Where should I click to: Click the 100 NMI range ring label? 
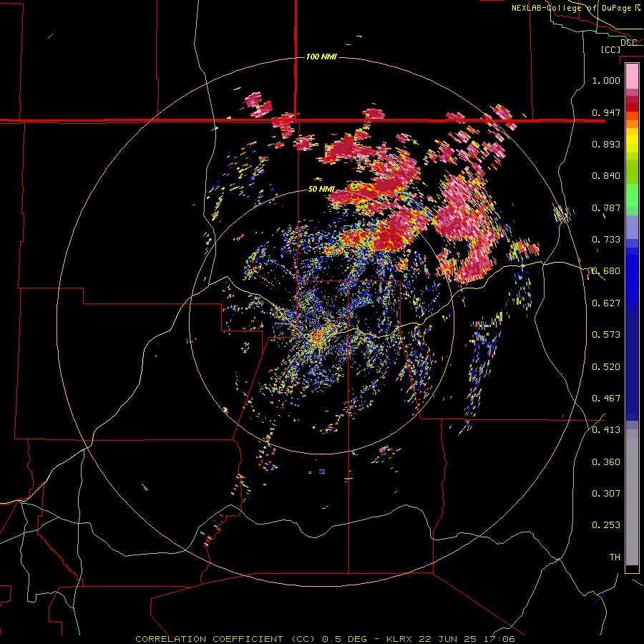click(321, 57)
